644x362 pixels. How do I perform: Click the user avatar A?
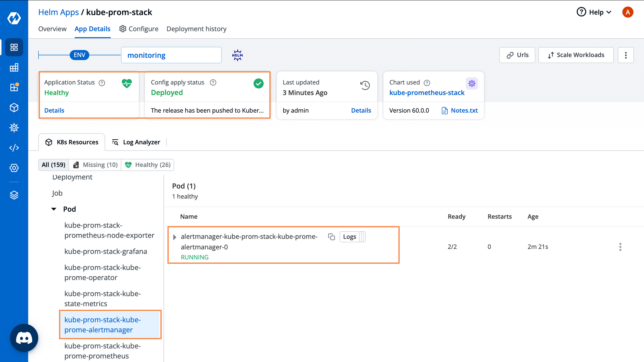tap(628, 12)
